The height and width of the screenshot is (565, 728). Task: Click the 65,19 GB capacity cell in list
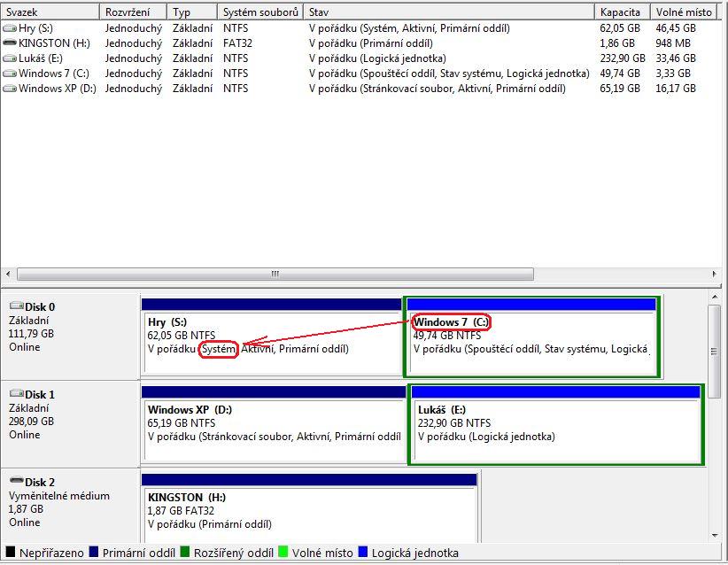620,89
